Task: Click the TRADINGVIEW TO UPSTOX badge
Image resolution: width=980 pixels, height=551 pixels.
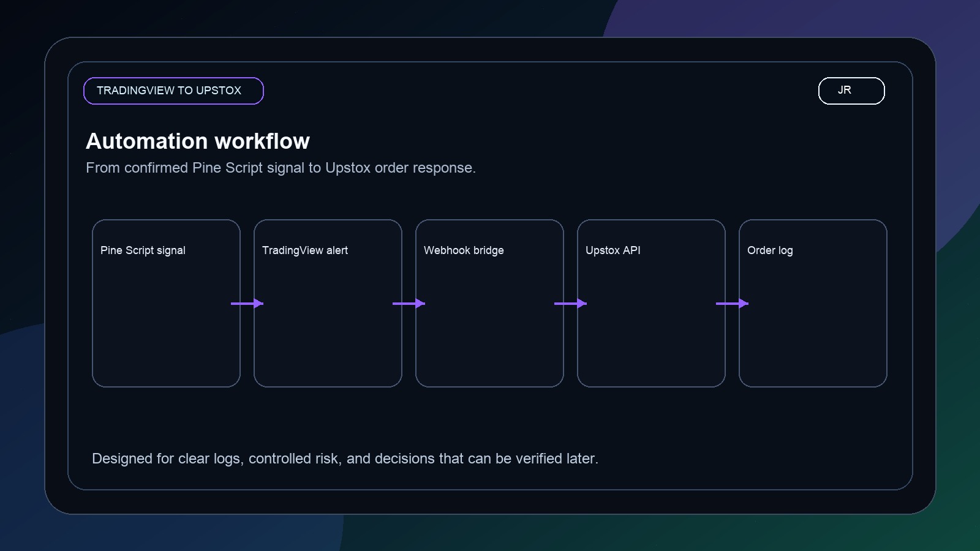Action: point(173,90)
